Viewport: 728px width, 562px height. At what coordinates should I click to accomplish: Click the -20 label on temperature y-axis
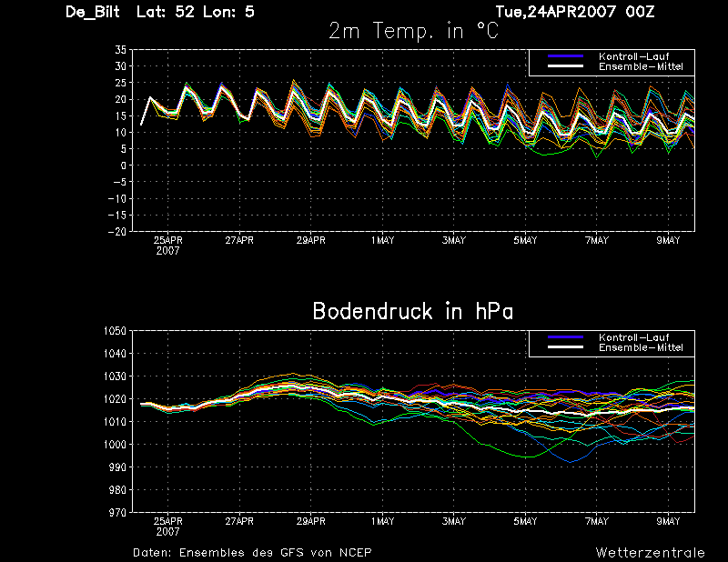click(117, 231)
